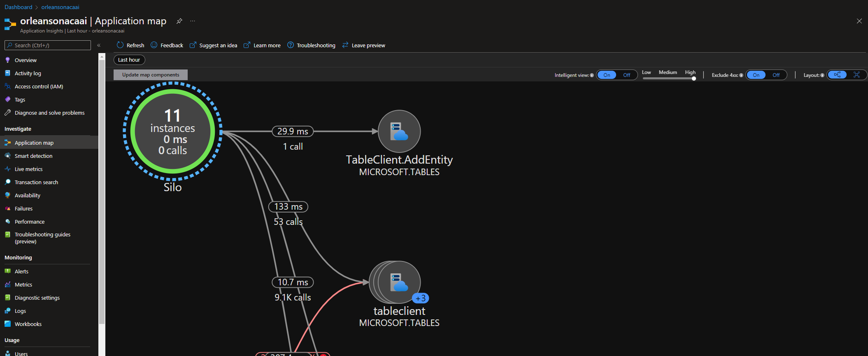Click the Smart detection icon

click(7, 155)
